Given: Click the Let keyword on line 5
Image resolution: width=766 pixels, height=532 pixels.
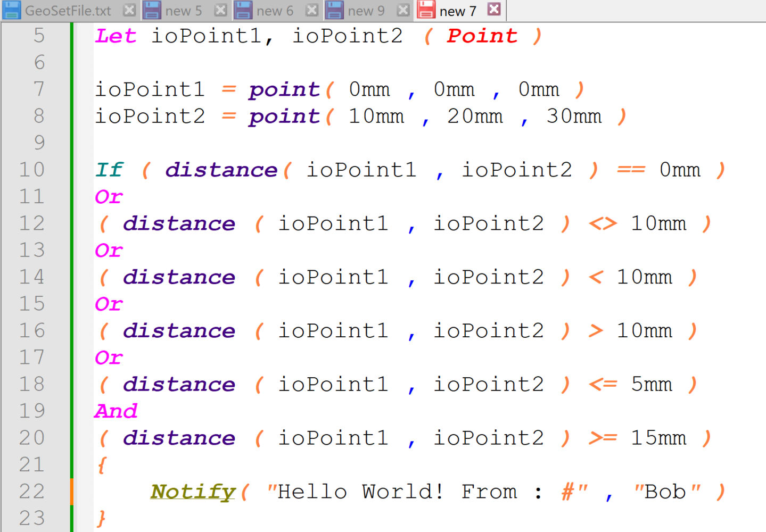Looking at the screenshot, I should click(116, 36).
